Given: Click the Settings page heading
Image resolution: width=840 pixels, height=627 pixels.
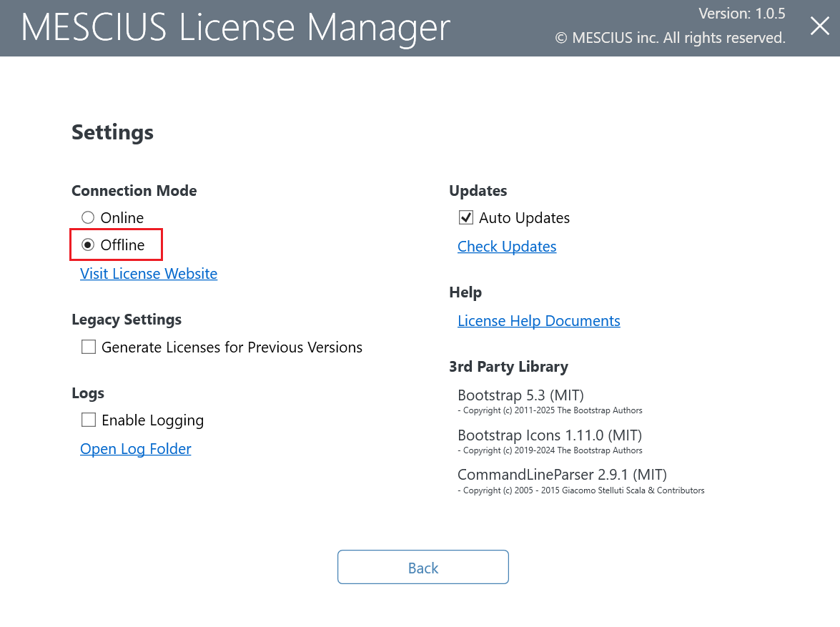Looking at the screenshot, I should tap(112, 132).
